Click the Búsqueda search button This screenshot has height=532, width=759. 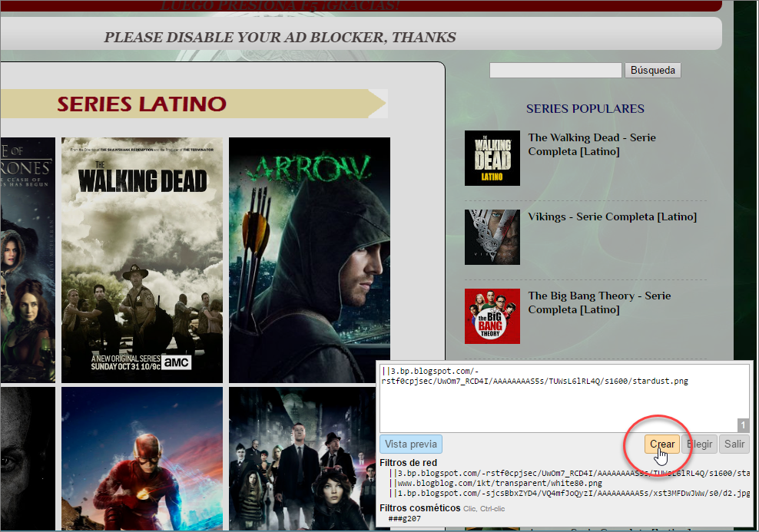pyautogui.click(x=652, y=70)
